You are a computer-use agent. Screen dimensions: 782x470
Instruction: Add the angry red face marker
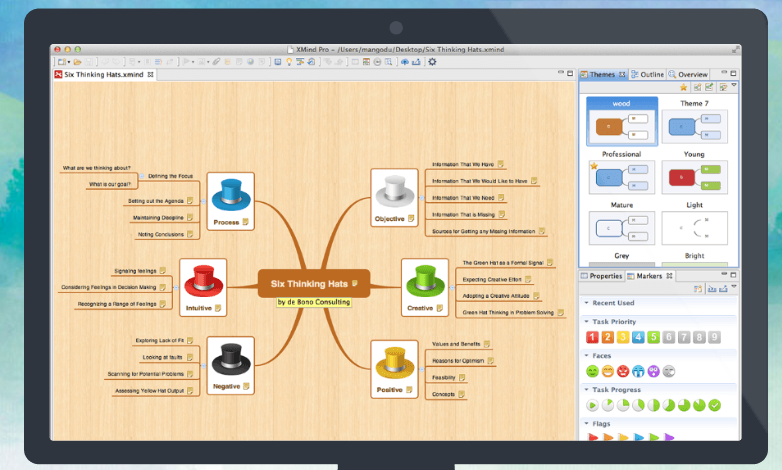coord(623,371)
